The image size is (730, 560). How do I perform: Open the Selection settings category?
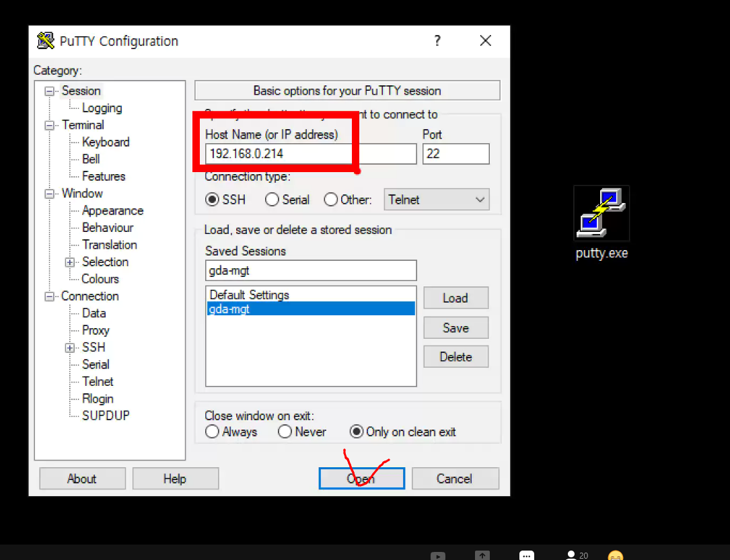point(105,262)
